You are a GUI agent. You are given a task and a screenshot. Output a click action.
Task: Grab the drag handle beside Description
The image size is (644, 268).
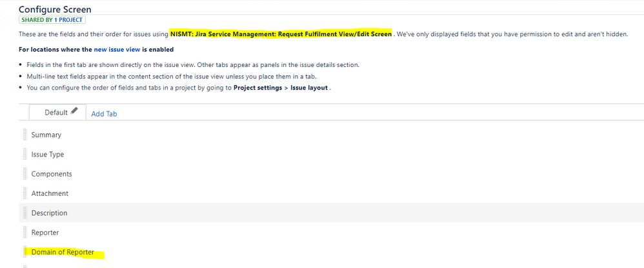[25, 213]
